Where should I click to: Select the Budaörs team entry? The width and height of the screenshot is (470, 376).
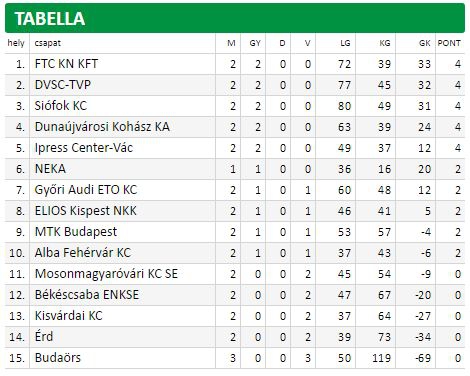58,358
